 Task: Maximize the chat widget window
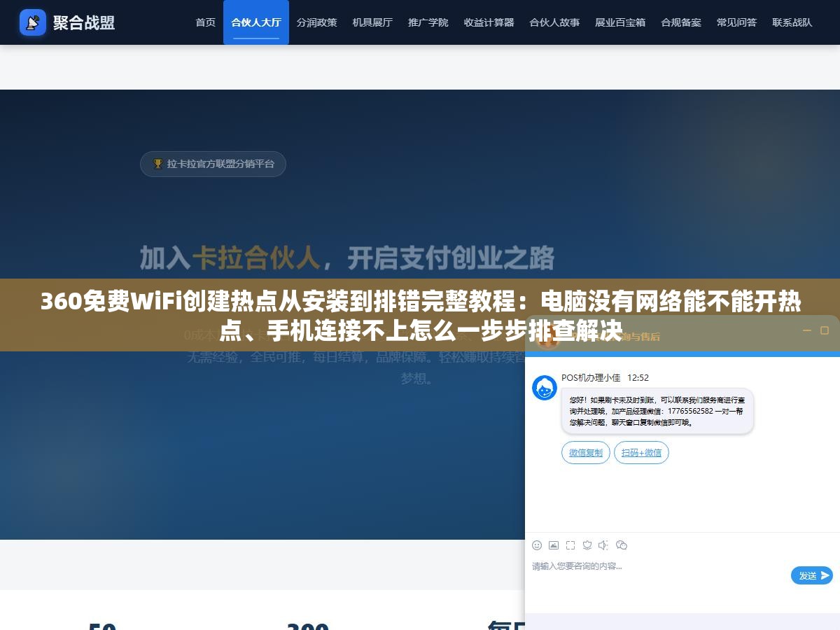825,330
